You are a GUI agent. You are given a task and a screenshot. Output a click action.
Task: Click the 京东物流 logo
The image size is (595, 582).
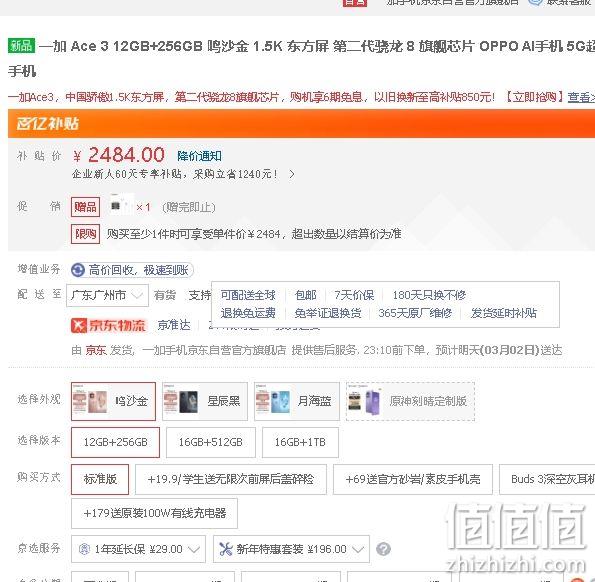(109, 326)
